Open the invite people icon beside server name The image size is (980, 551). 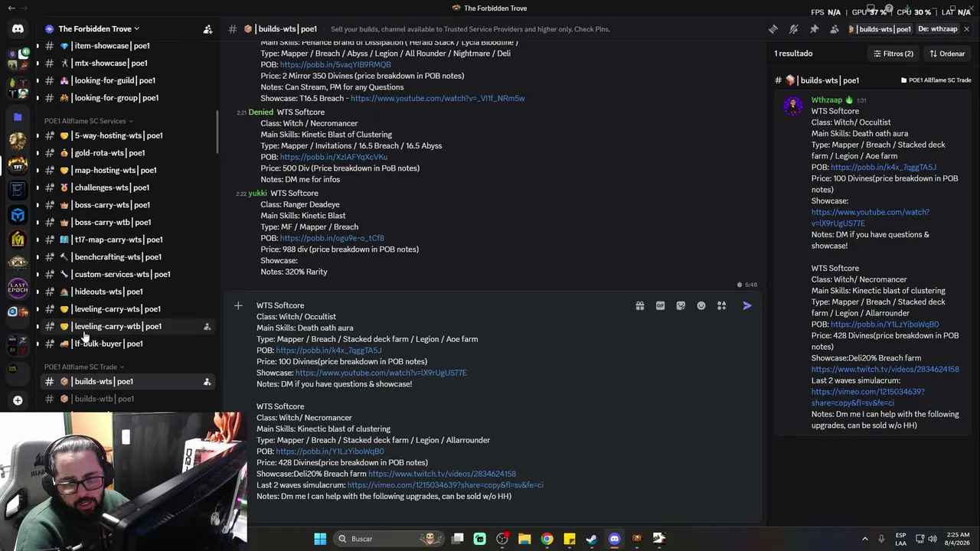[x=207, y=29]
